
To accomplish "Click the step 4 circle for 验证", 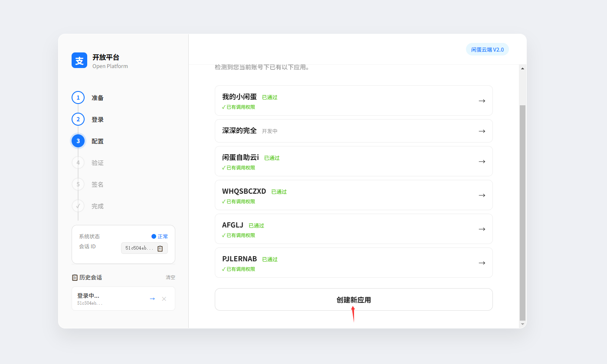I will click(78, 162).
